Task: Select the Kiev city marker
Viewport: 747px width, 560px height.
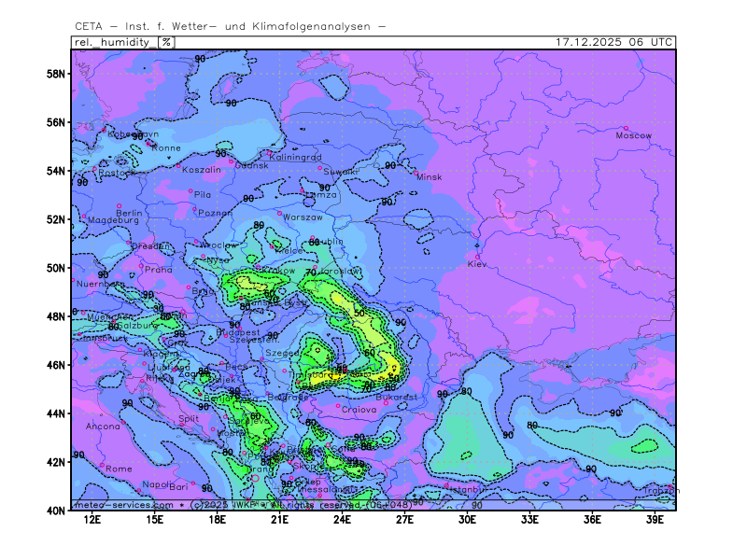Action: (478, 257)
